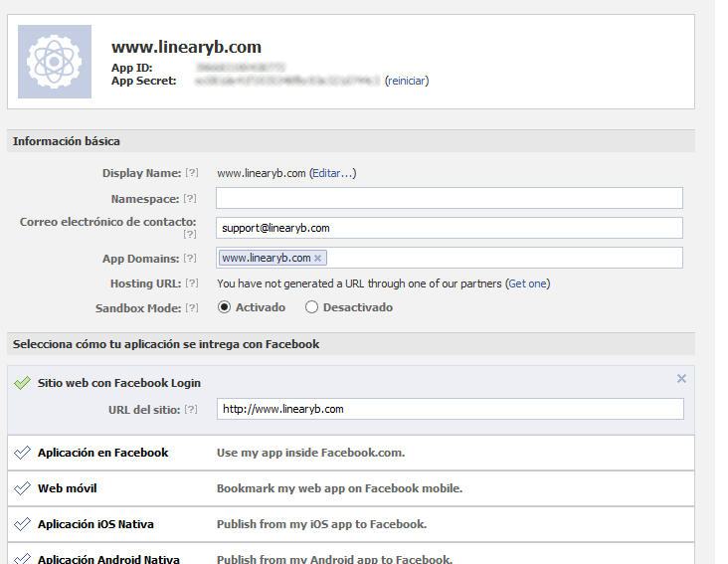Viewport: 728px width, 564px height.
Task: Click the Get one hosting URL link
Action: coord(527,283)
